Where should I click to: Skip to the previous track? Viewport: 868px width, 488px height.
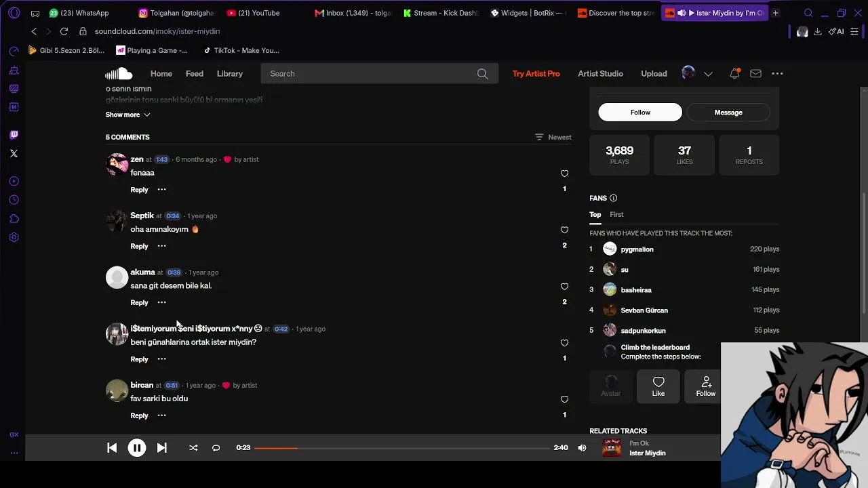coord(112,448)
